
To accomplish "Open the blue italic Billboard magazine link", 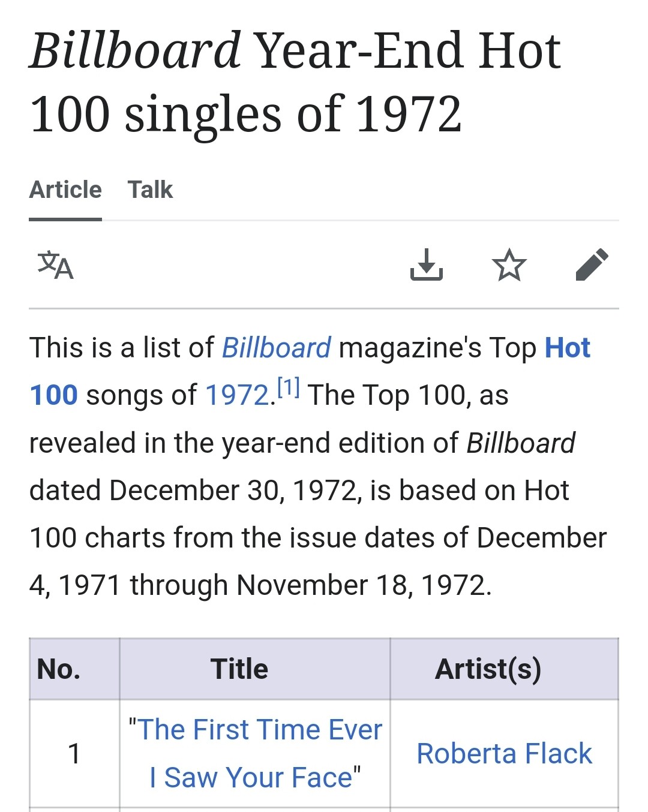I will click(276, 348).
